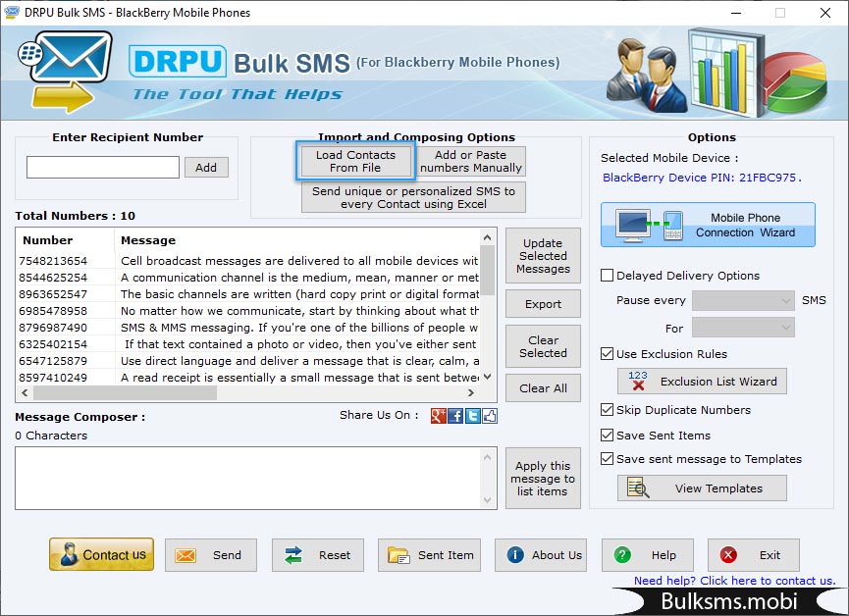Screen dimensions: 849x616
Task: Click the Number column header
Action: [66, 240]
